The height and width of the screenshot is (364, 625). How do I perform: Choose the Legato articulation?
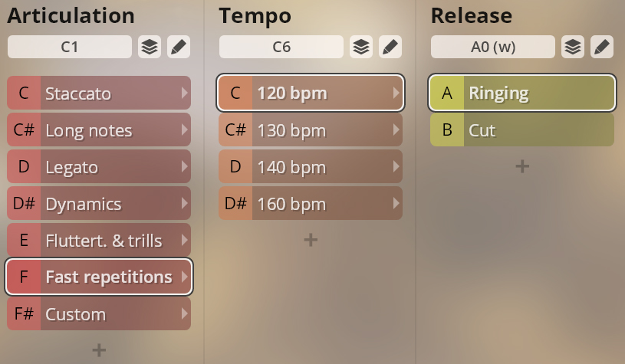107,167
